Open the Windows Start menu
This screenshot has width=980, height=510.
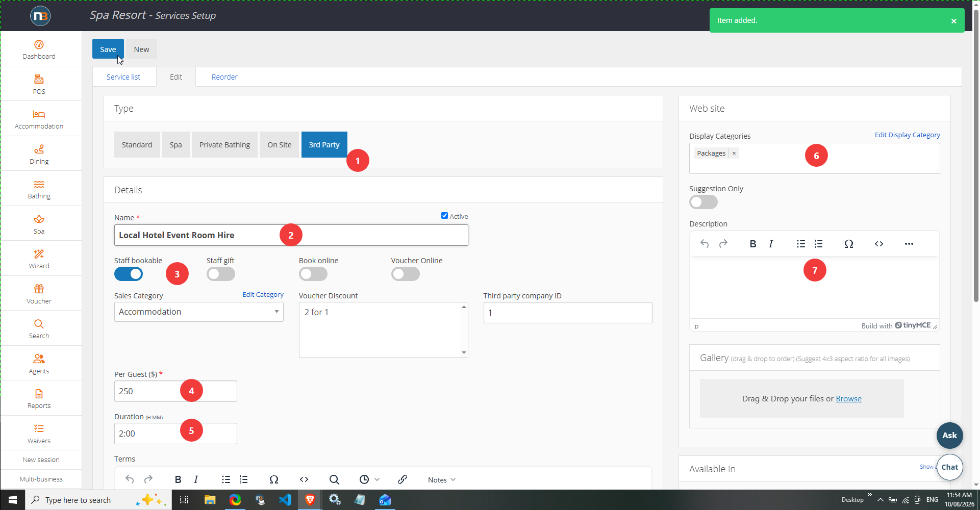tap(12, 500)
